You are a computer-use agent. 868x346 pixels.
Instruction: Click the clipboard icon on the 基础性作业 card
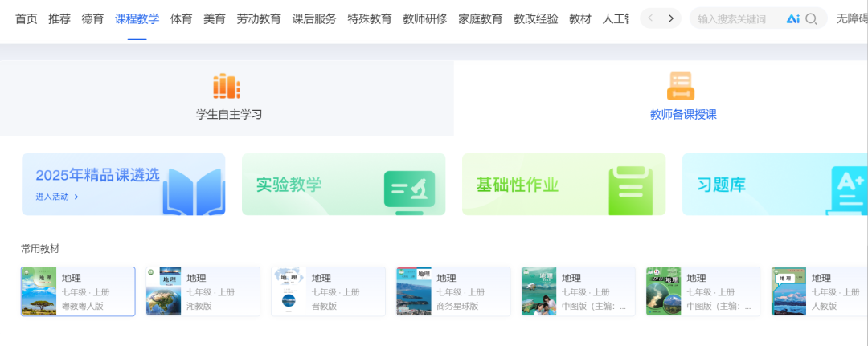(x=631, y=191)
